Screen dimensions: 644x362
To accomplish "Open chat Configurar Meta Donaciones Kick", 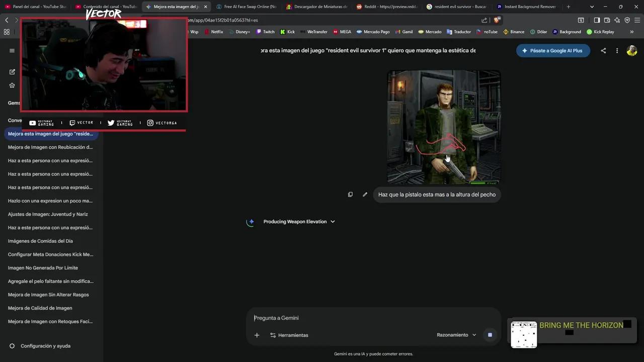I will 51,254.
